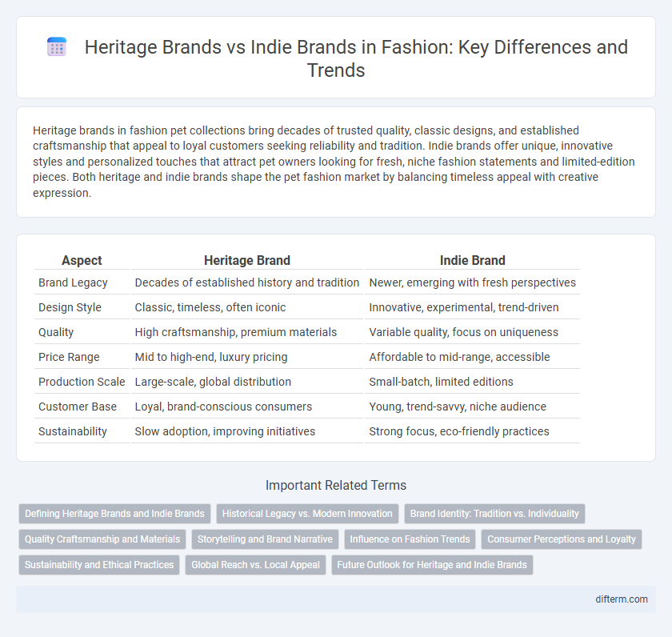Select the 'Influence on Fashion Trends' tag
The image size is (672, 637).
(x=410, y=539)
